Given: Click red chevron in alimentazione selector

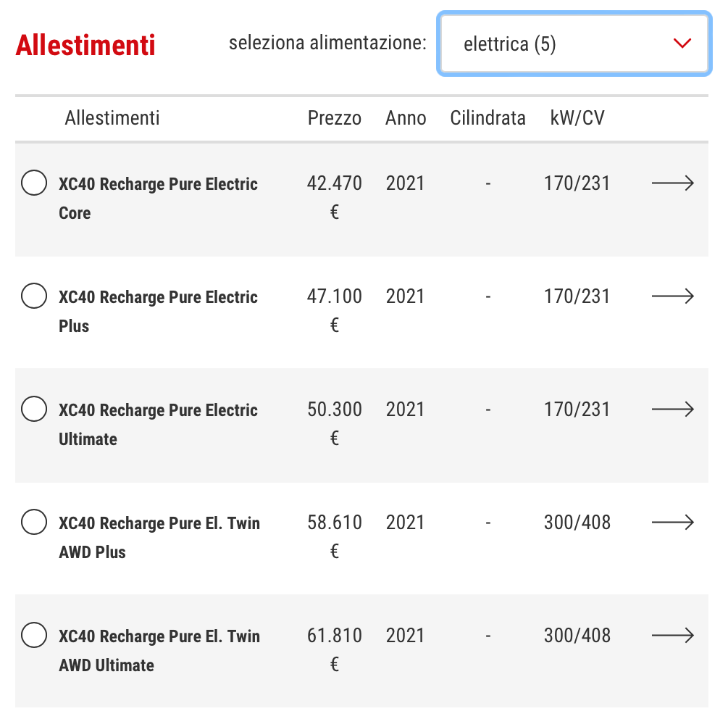Looking at the screenshot, I should click(682, 43).
